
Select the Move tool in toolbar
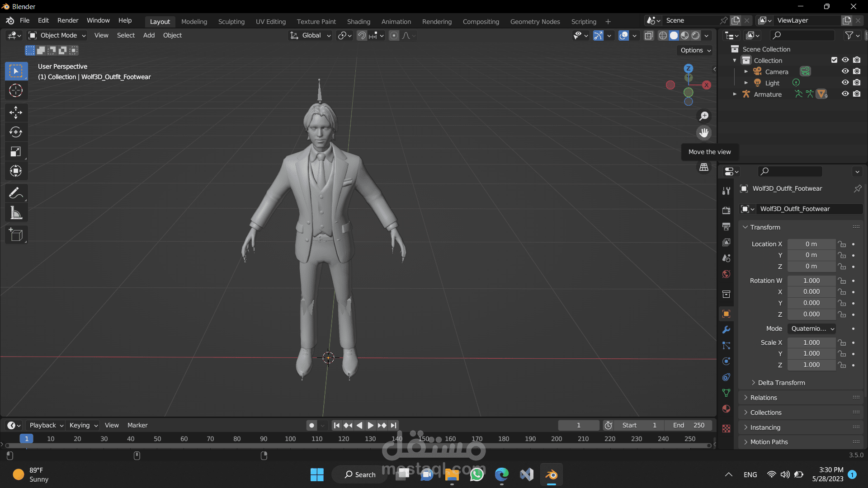coord(16,112)
